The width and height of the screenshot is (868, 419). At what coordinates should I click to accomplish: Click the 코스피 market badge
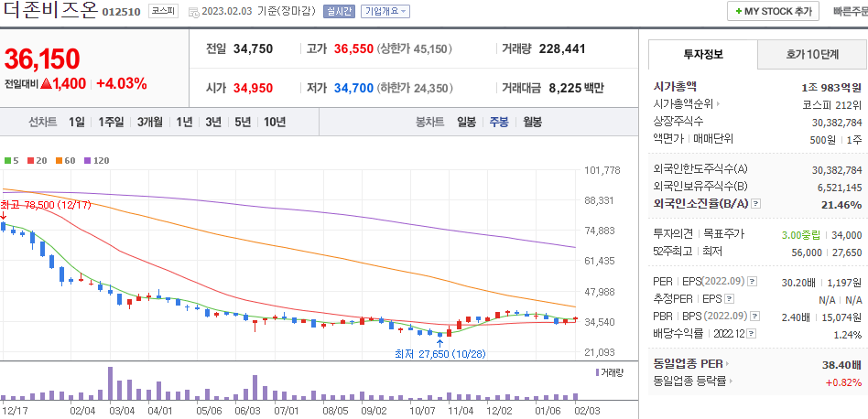tap(163, 11)
